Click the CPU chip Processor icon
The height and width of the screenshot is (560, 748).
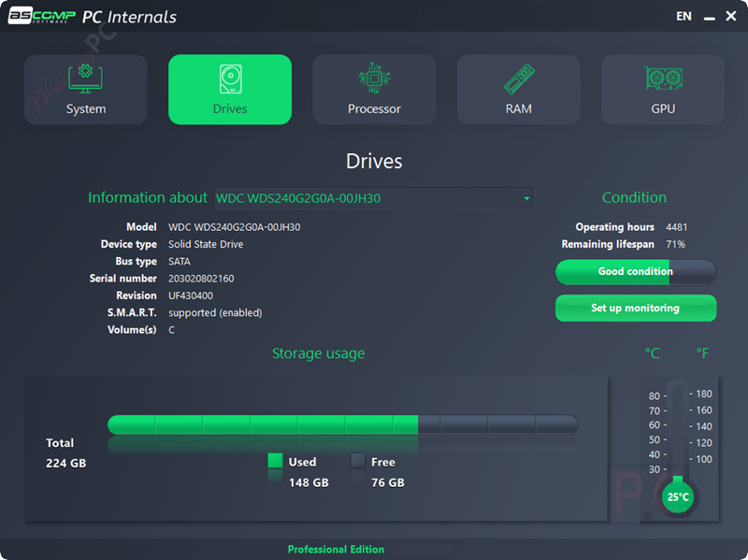click(375, 79)
